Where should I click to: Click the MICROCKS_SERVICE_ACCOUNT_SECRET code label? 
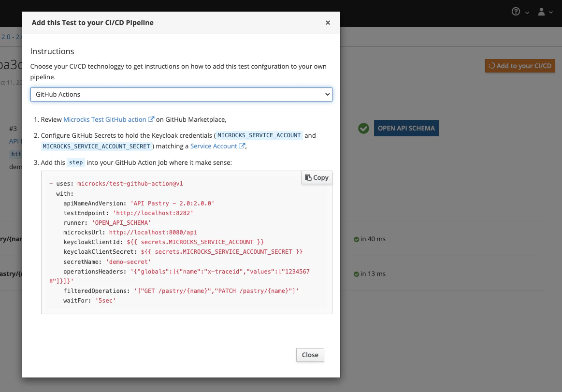pos(97,146)
